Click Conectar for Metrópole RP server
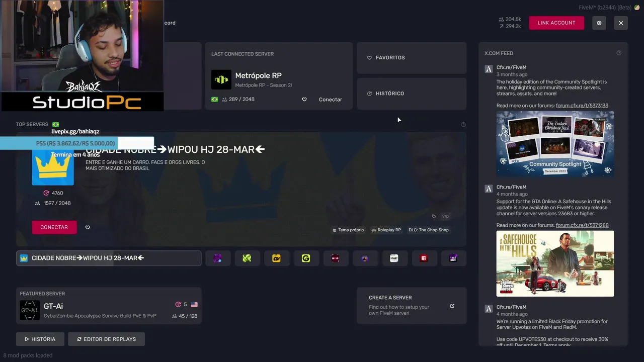Screen dimensions: 644x362 331,100
